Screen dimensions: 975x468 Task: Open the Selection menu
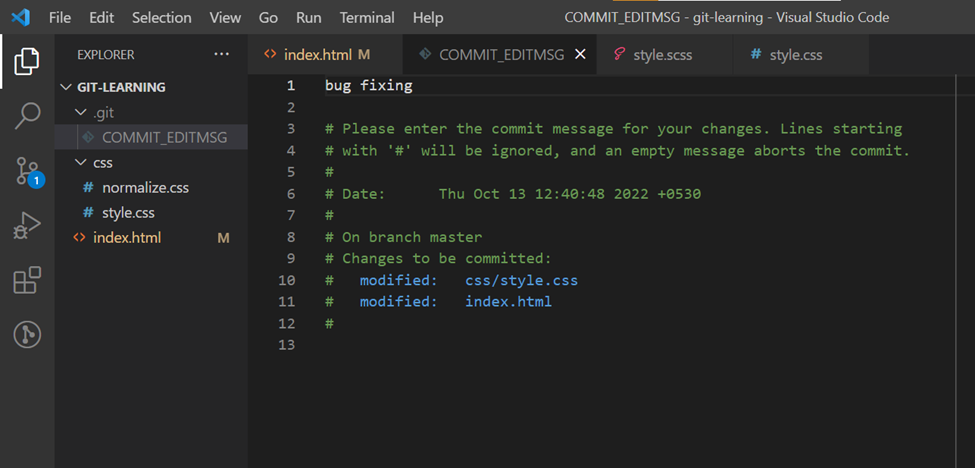click(161, 18)
